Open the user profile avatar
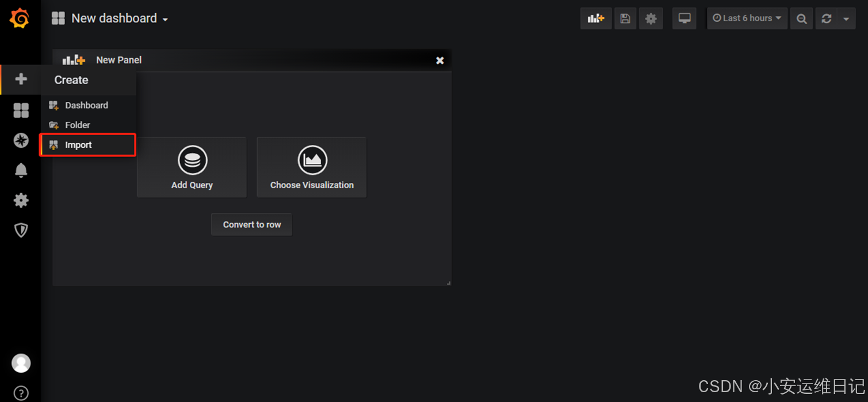The image size is (868, 402). coord(21,363)
